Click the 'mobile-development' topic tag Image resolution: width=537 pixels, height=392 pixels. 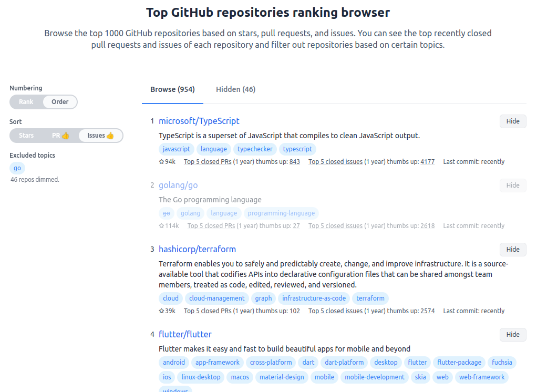point(374,377)
